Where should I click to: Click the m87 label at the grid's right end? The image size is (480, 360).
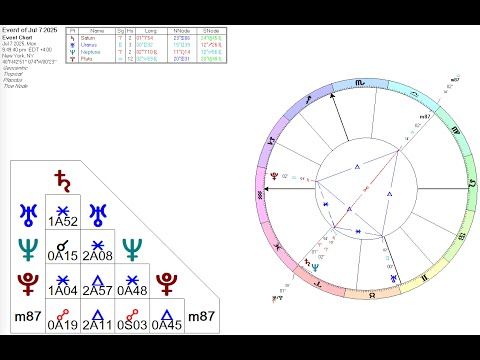(201, 316)
